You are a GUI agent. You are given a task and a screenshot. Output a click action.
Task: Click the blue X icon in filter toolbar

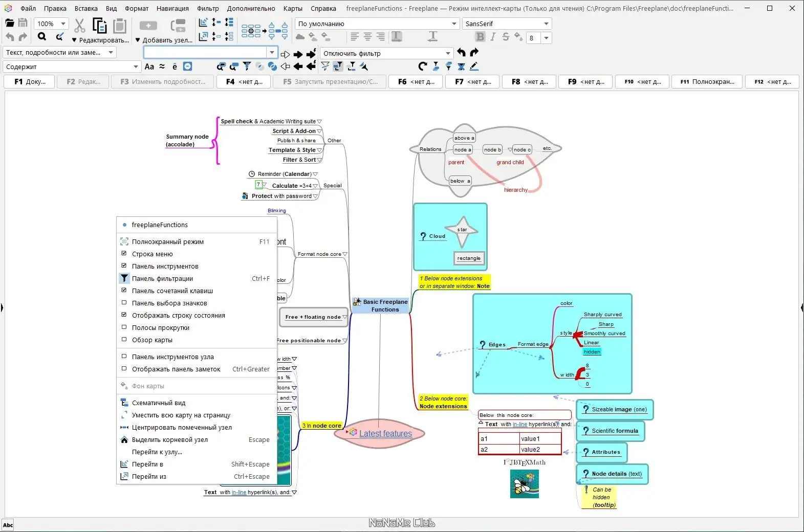461,66
